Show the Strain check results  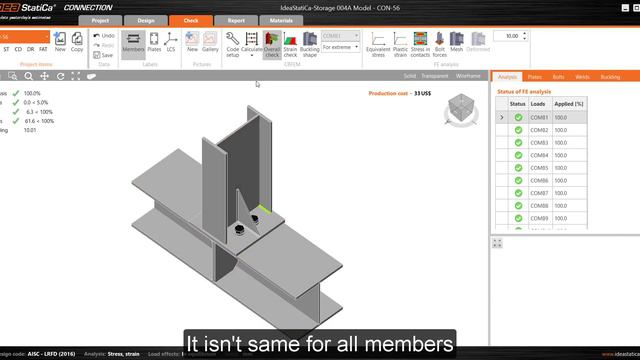290,44
